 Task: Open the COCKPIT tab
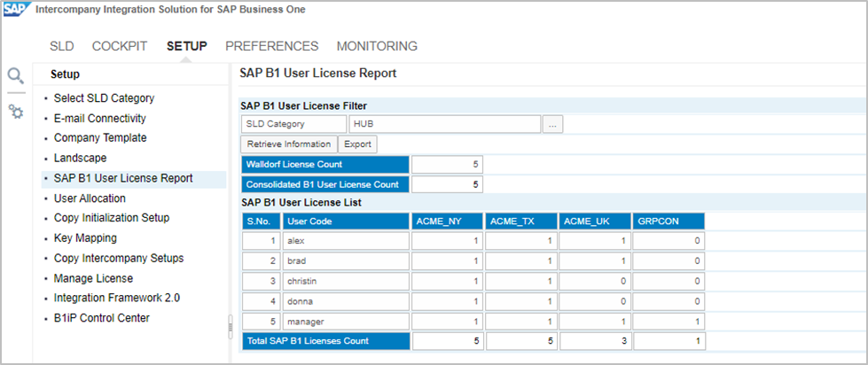[x=120, y=46]
